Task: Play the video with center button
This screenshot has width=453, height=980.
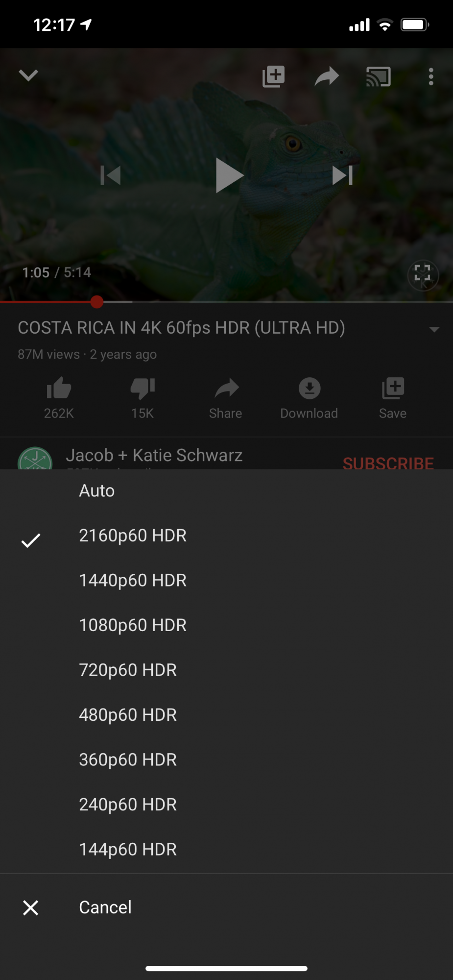Action: coord(229,175)
